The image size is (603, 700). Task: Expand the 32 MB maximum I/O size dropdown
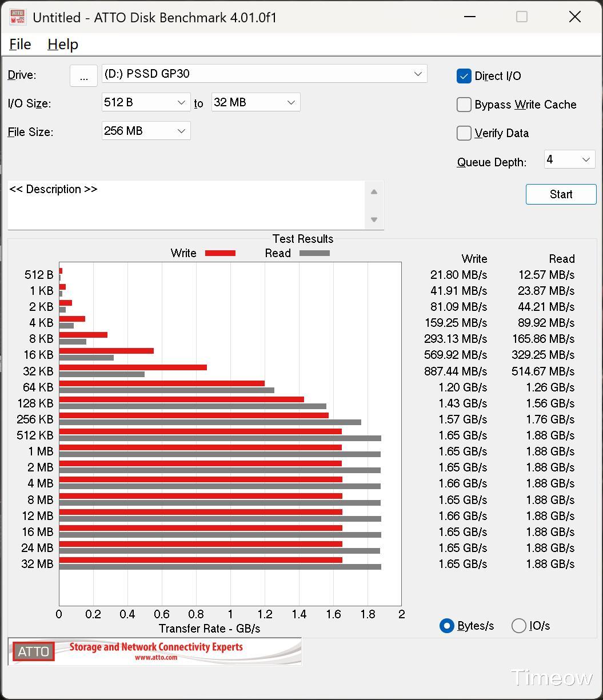[255, 102]
